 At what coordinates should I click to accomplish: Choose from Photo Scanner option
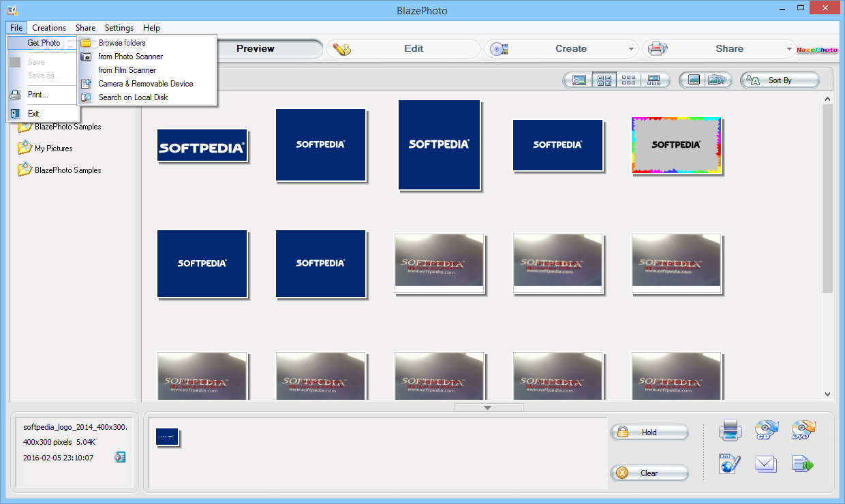tap(147, 57)
